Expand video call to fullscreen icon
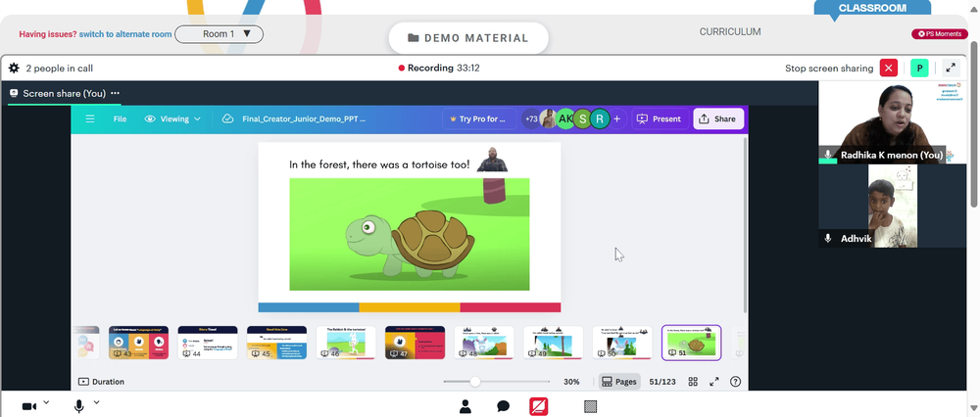This screenshot has height=417, width=980. tap(950, 69)
